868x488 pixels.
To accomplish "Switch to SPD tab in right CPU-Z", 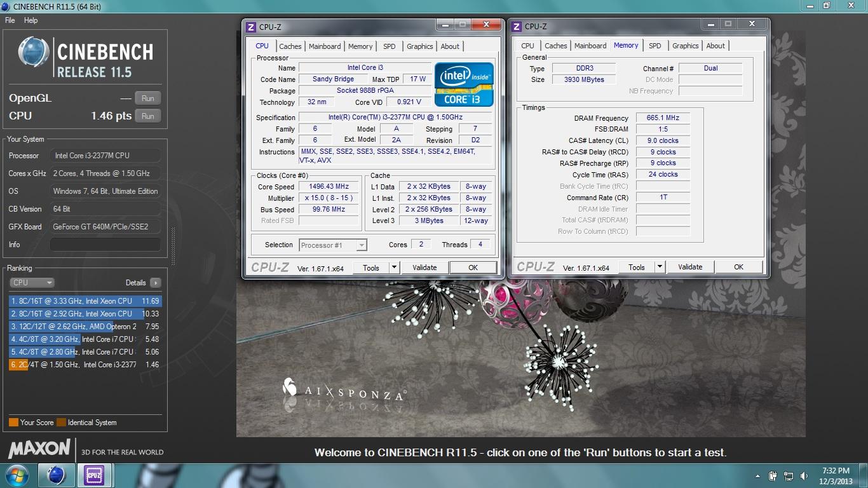I will (654, 46).
